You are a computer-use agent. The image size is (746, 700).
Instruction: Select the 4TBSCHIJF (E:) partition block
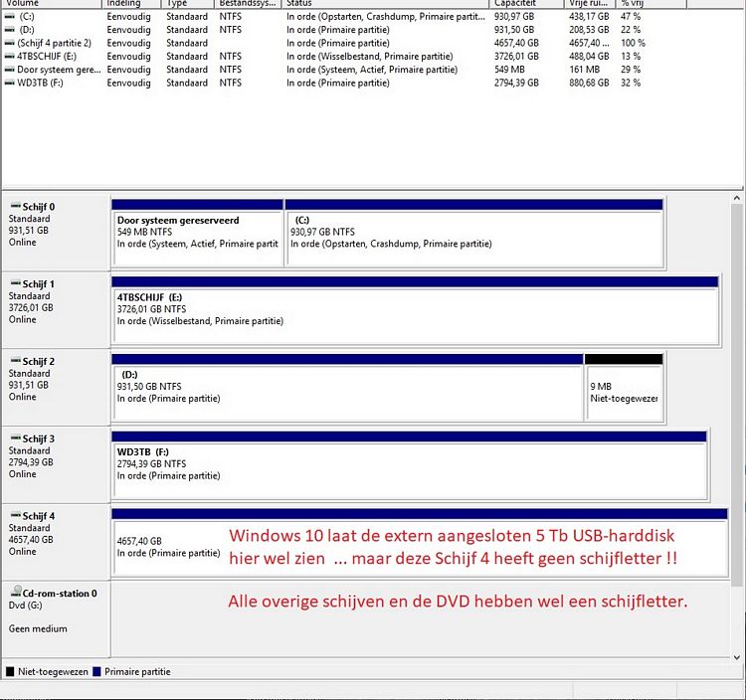415,310
